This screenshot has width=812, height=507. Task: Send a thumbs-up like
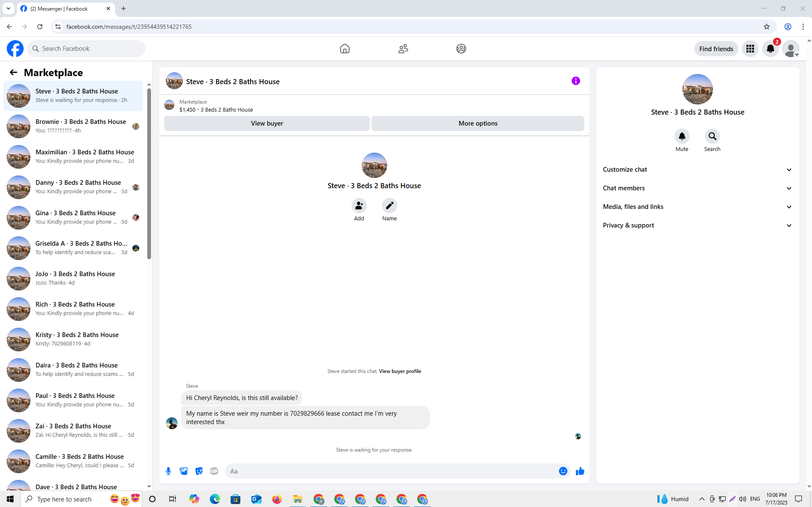pyautogui.click(x=580, y=471)
